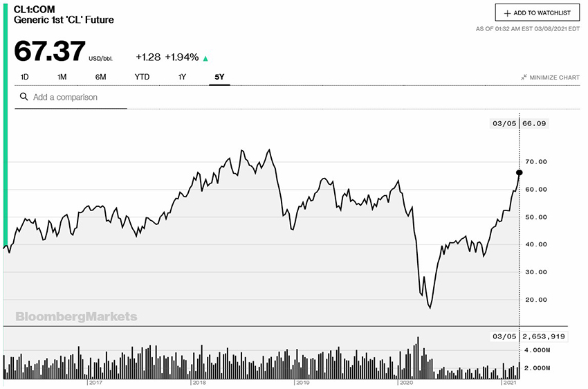Click the BloombergMarkets watermark logo
588x389 pixels.
76,317
